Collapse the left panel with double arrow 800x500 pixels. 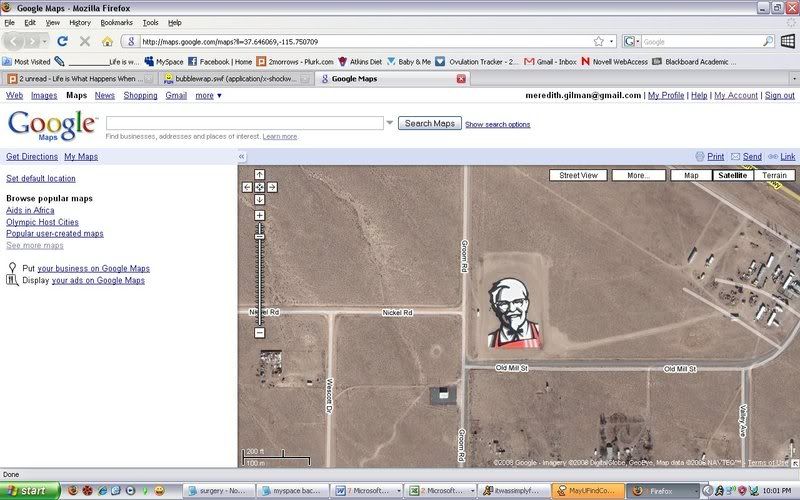[x=242, y=157]
